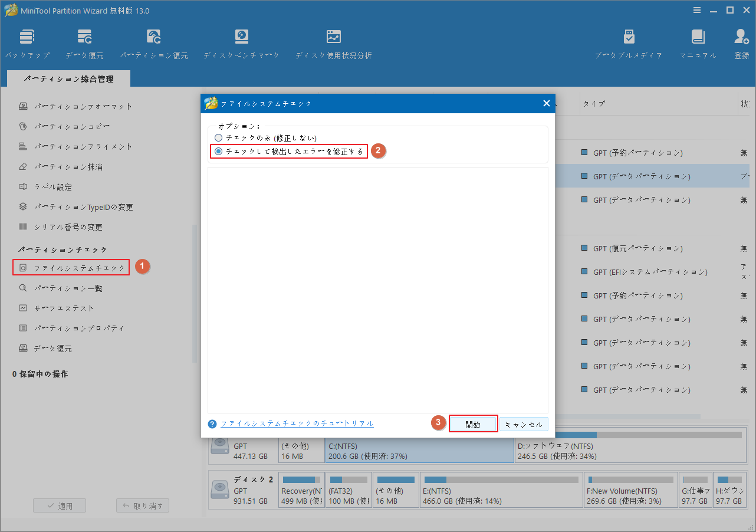Click the 開始 button in the dialog
The height and width of the screenshot is (532, 756).
[x=473, y=424]
